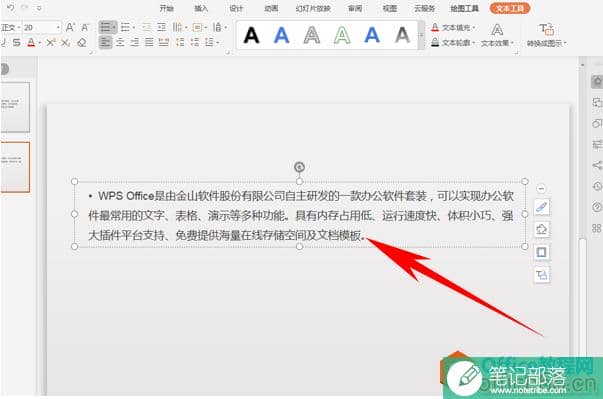Toggle justify paragraph alignment
The image size is (603, 399).
tap(149, 43)
